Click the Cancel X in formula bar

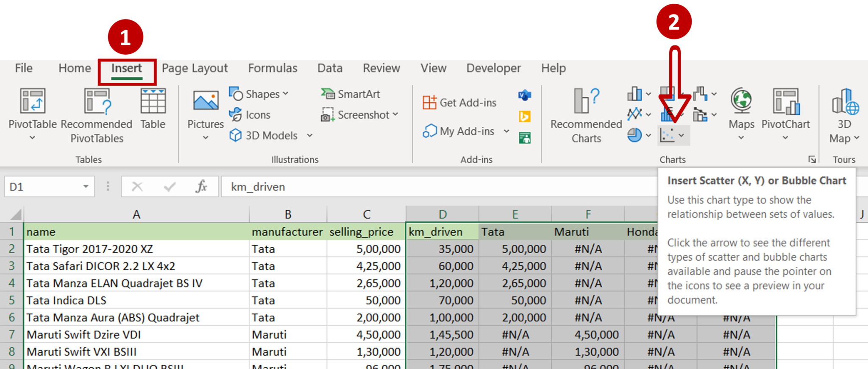point(137,187)
